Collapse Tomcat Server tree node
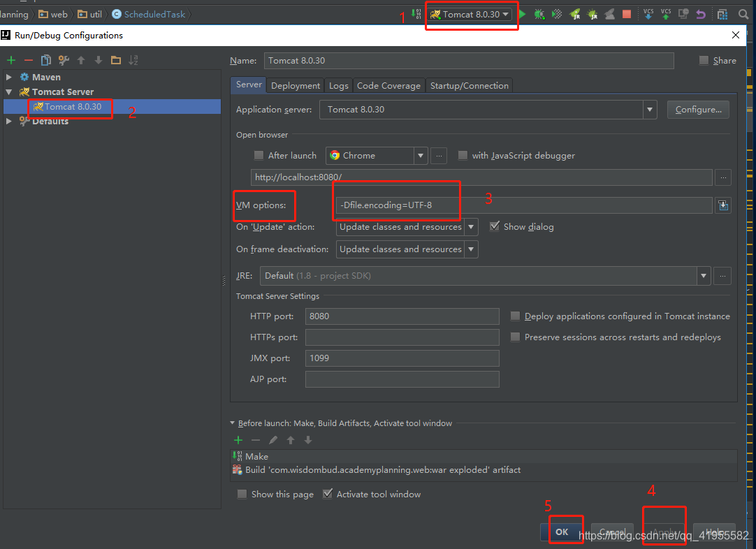This screenshot has width=756, height=549. point(8,91)
